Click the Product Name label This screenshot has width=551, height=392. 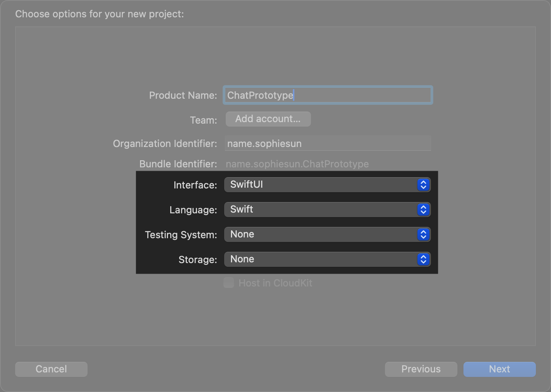coord(183,95)
